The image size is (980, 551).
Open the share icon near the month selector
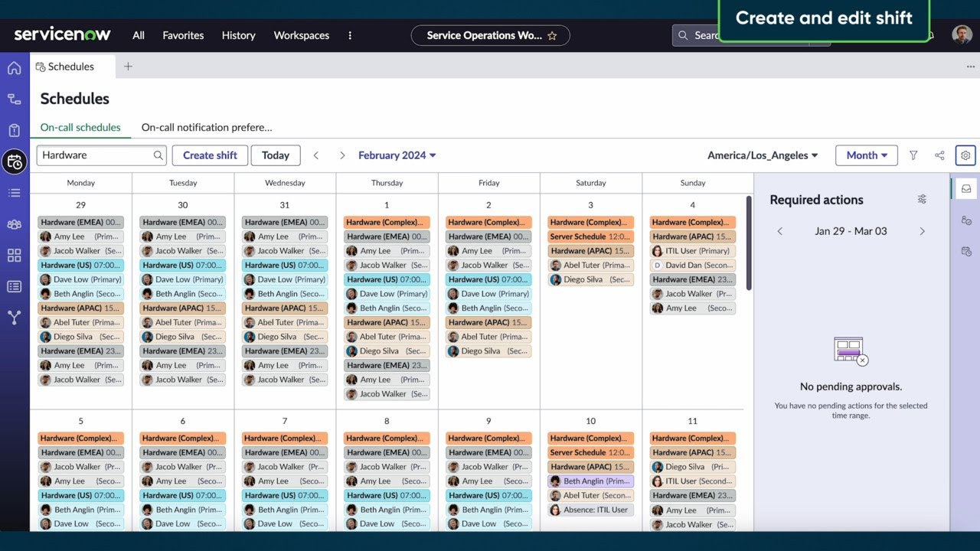(939, 155)
